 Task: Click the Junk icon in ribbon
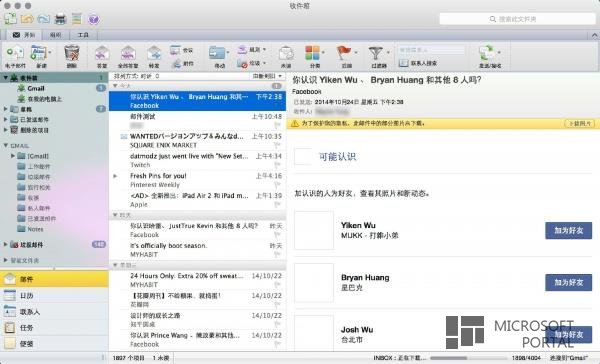point(242,63)
